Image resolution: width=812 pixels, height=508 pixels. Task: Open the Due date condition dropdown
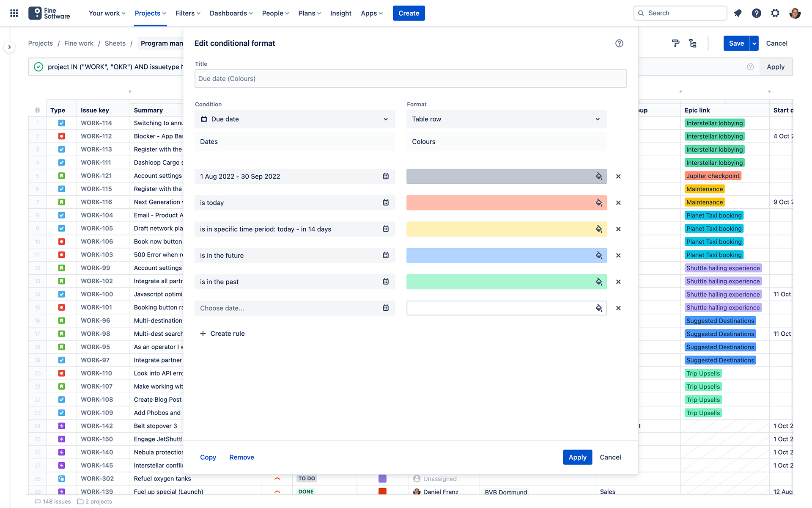pos(294,119)
